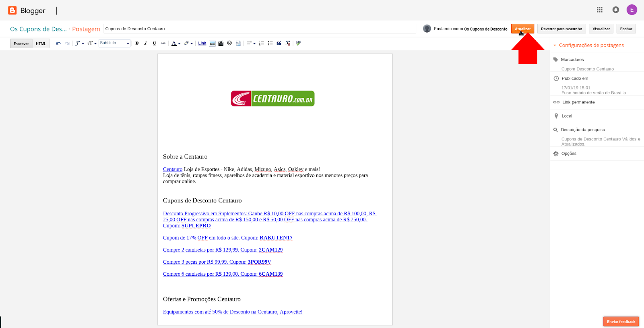This screenshot has height=328, width=644.
Task: Insert an image from the toolbar
Action: pyautogui.click(x=212, y=43)
